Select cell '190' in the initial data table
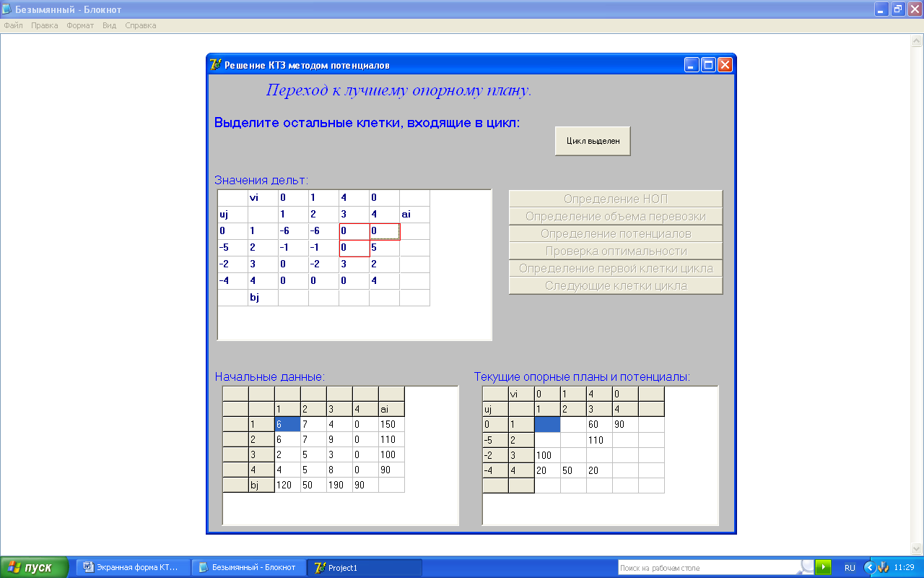This screenshot has width=924, height=578. 339,485
